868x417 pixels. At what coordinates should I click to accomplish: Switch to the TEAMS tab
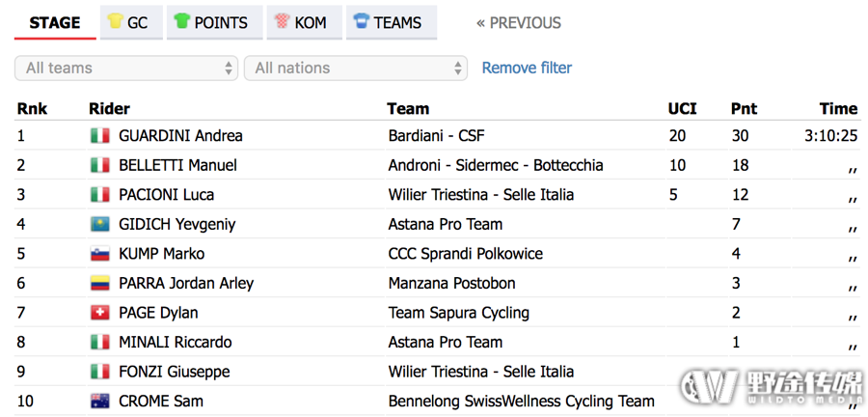392,23
